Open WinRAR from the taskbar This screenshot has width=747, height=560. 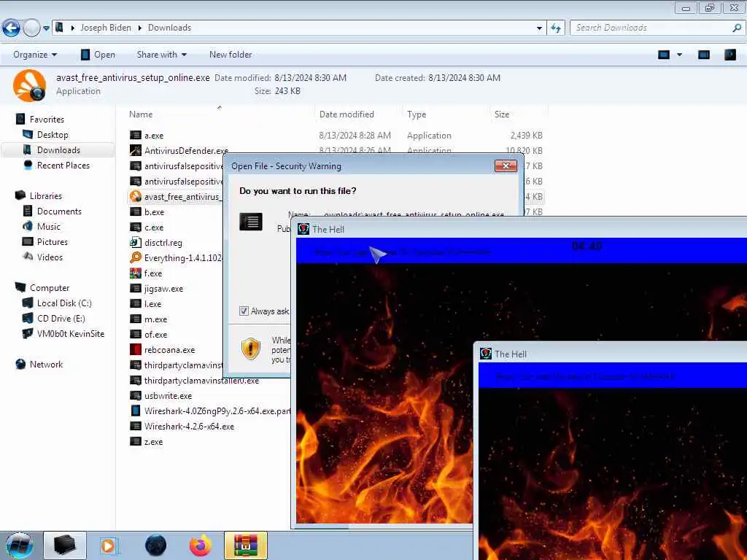click(x=245, y=545)
